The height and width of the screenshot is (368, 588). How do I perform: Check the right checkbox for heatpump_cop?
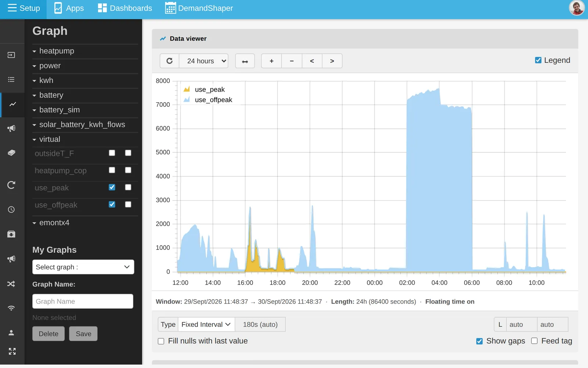coord(128,170)
